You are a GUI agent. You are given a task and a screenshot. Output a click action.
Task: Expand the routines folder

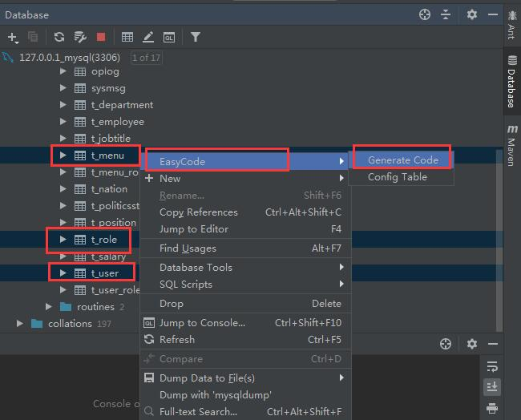49,307
